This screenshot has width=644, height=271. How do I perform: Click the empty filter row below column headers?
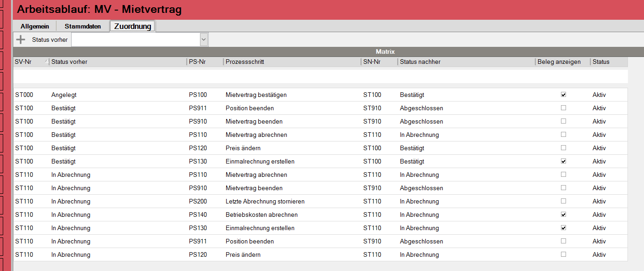(320, 76)
